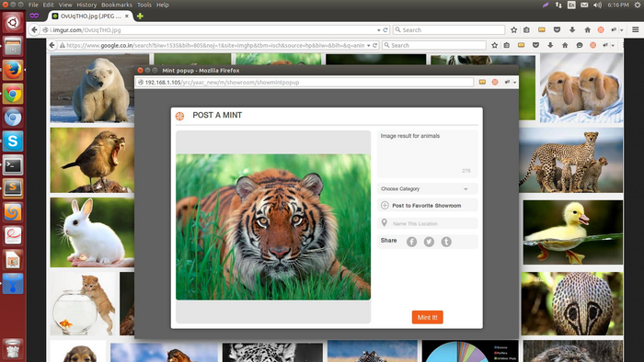Launch Firefox from the Ubuntu dock

(13, 70)
